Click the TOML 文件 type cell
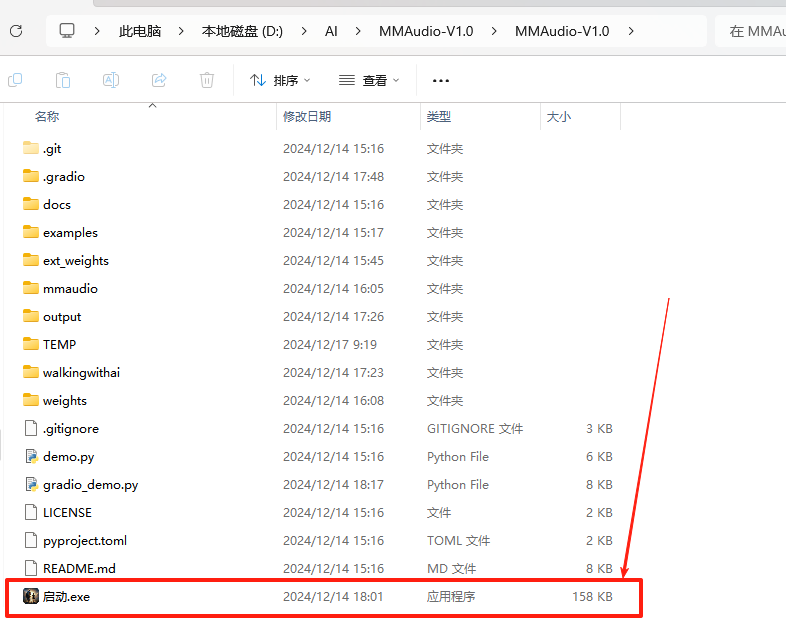The height and width of the screenshot is (628, 786). (458, 541)
